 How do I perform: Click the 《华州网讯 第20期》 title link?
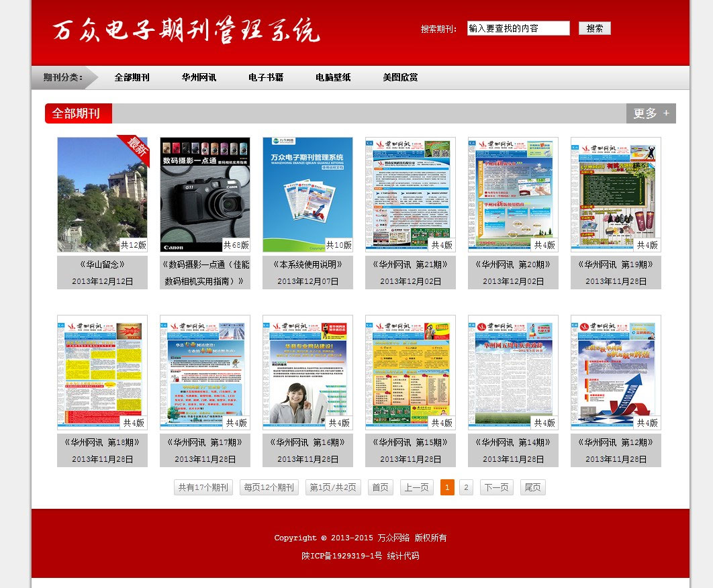513,264
